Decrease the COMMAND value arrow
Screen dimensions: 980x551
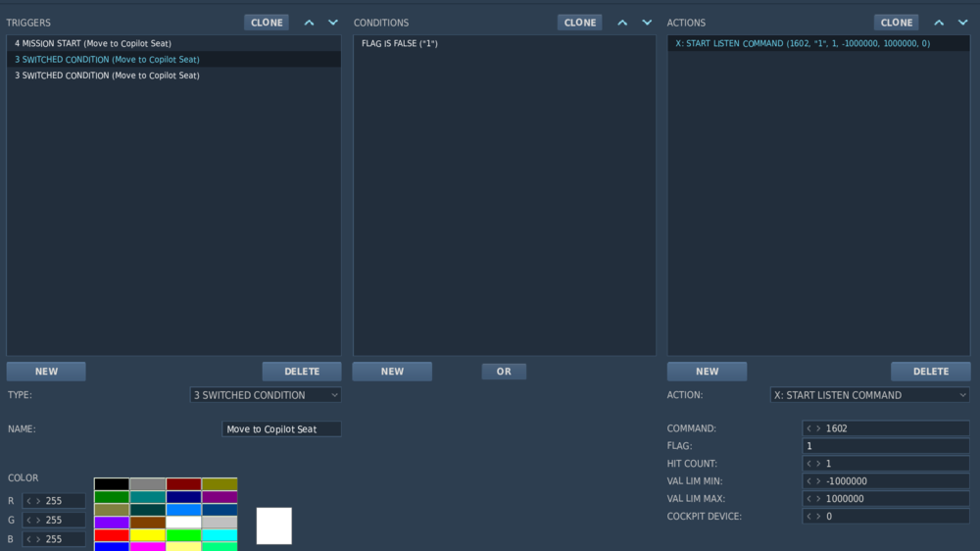[808, 428]
